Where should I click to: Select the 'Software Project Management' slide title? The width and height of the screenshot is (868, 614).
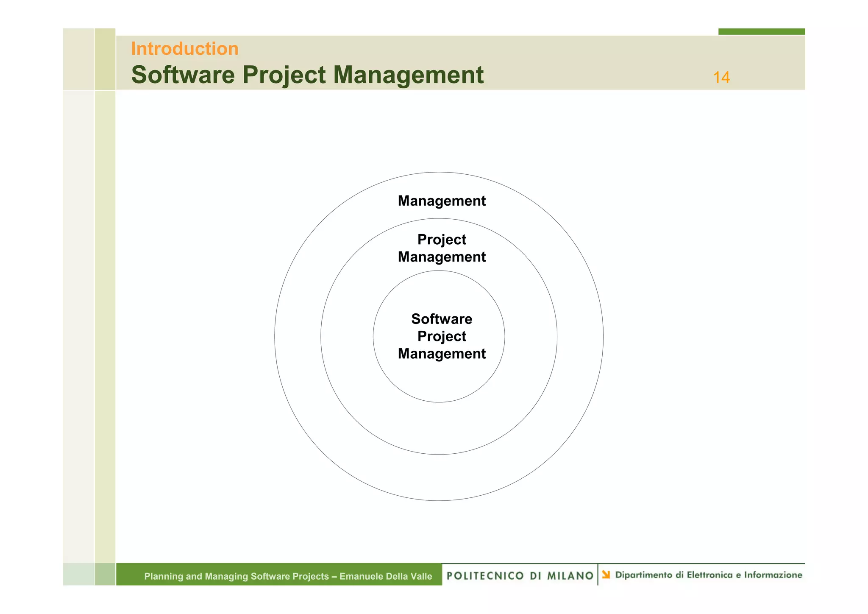point(307,75)
